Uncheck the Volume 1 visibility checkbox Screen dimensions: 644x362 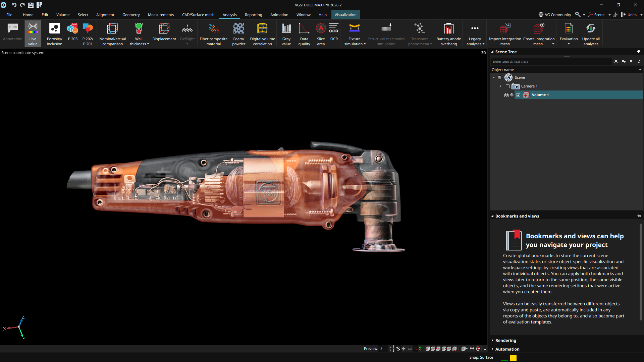coord(519,95)
